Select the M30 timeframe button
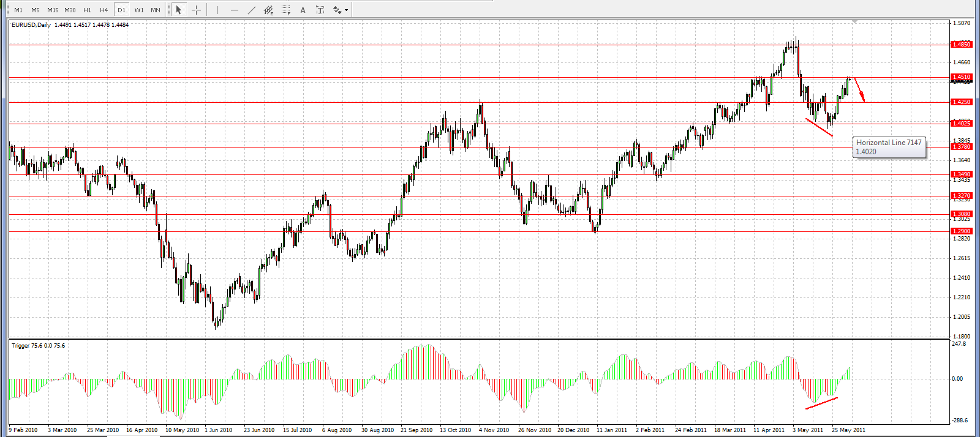Viewport: 980px width, 437px height. [x=70, y=10]
